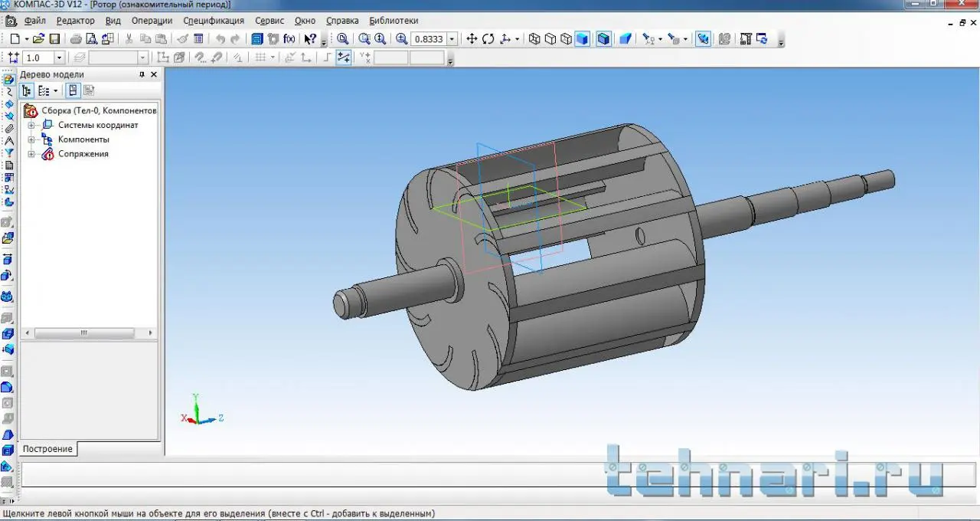This screenshot has width=980, height=521.
Task: Close the Дерево модели panel
Action: (154, 74)
